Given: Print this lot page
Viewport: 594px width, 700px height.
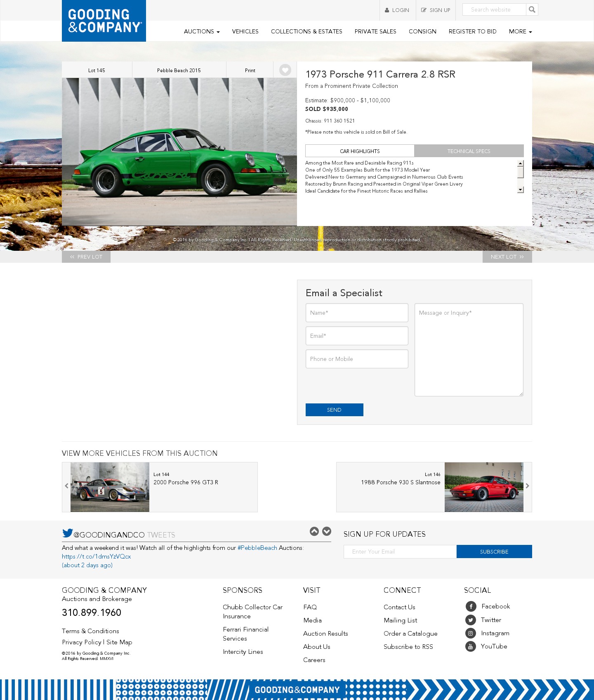Looking at the screenshot, I should pyautogui.click(x=250, y=70).
